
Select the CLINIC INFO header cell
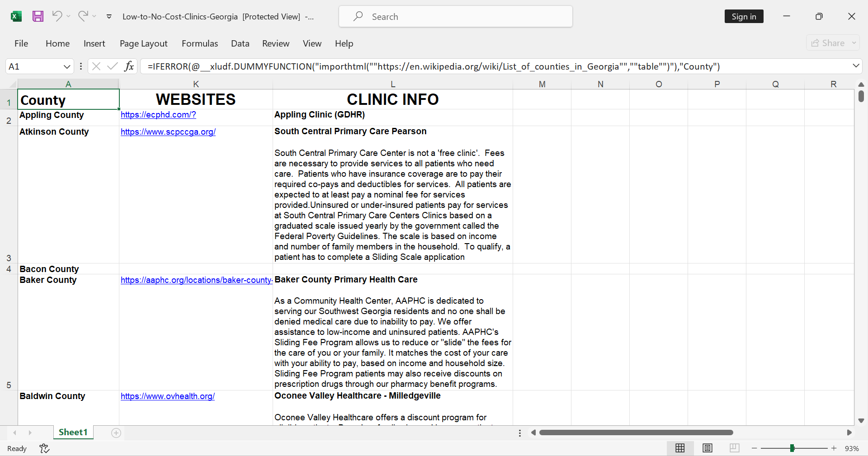tap(393, 99)
